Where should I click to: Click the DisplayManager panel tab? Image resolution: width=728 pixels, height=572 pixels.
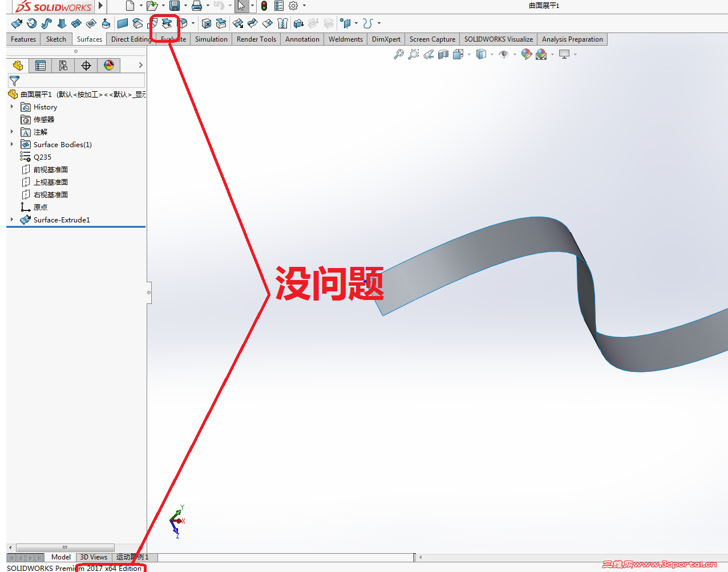coord(108,65)
